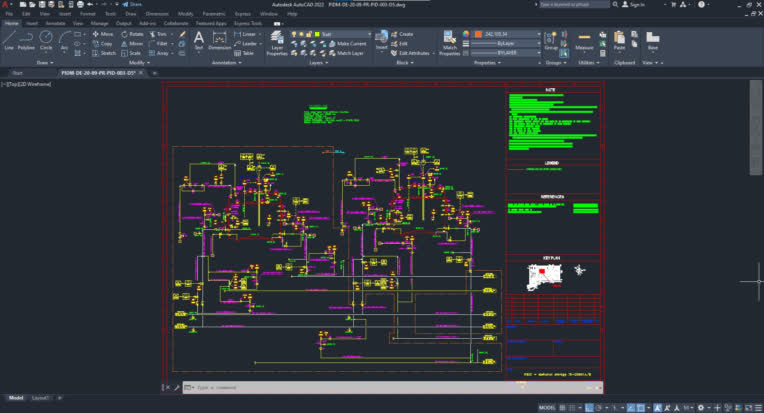764x413 pixels.
Task: Click the Insert block button
Action: pos(381,40)
